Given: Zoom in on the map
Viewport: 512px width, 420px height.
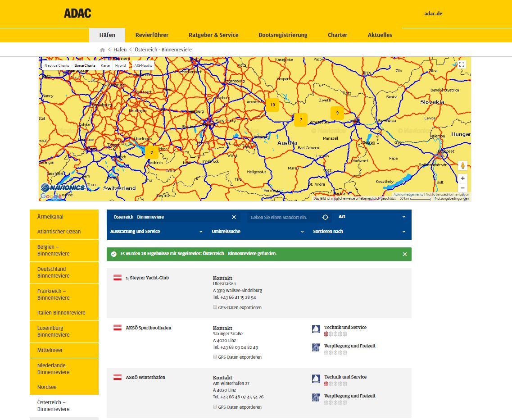Looking at the screenshot, I should click(x=462, y=178).
